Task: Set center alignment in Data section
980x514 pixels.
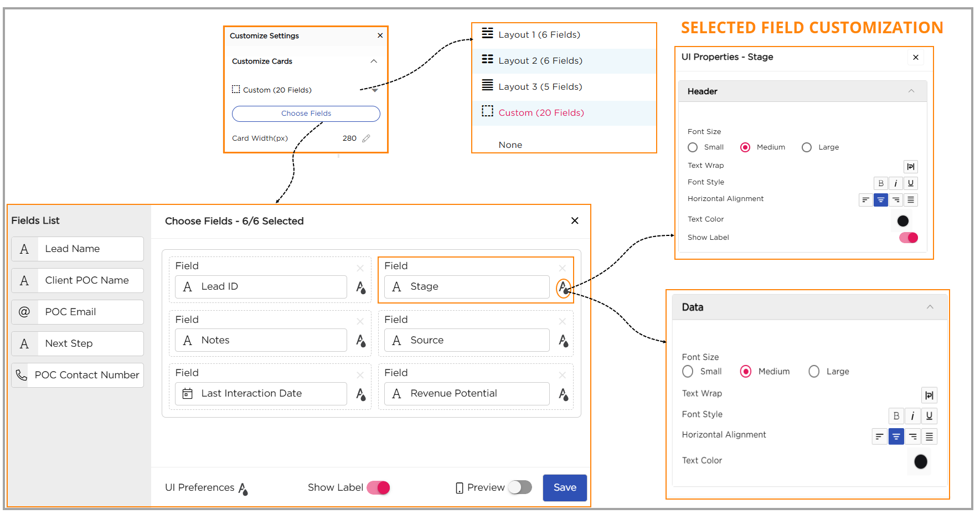Action: 896,437
